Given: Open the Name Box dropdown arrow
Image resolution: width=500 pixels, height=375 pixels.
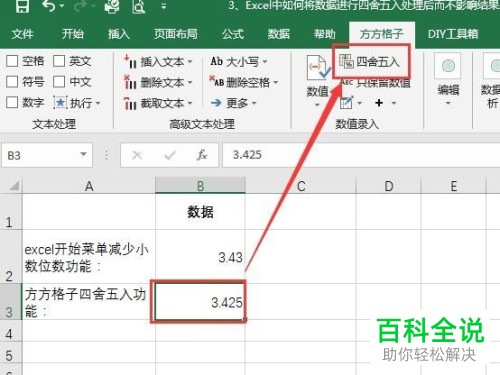Looking at the screenshot, I should point(84,154).
